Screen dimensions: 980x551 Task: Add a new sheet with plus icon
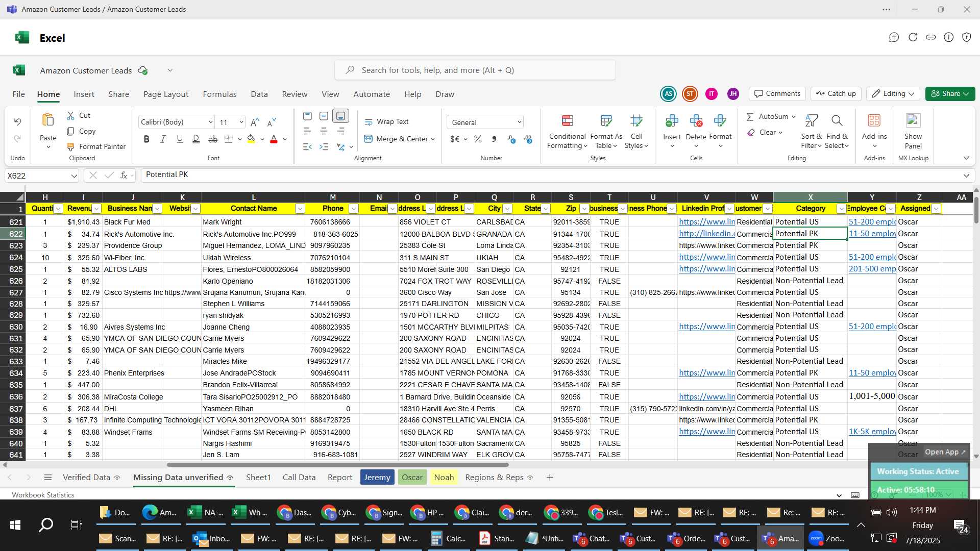pos(550,478)
